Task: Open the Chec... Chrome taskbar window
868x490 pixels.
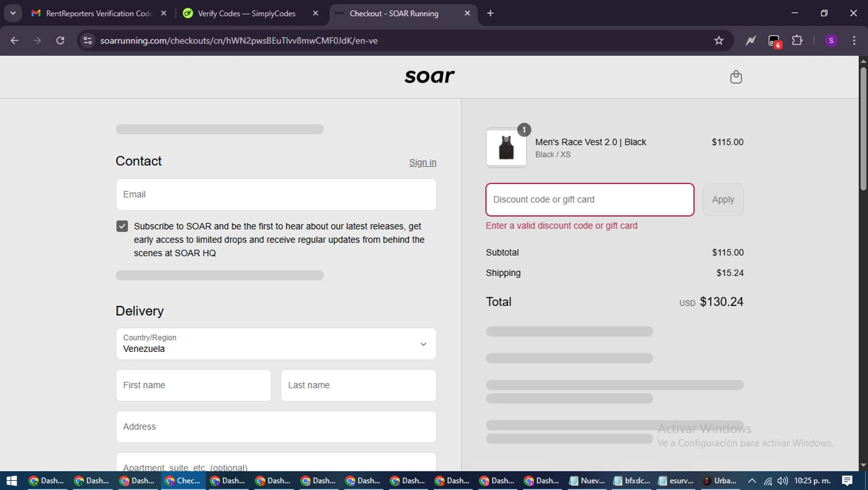Action: pyautogui.click(x=183, y=481)
